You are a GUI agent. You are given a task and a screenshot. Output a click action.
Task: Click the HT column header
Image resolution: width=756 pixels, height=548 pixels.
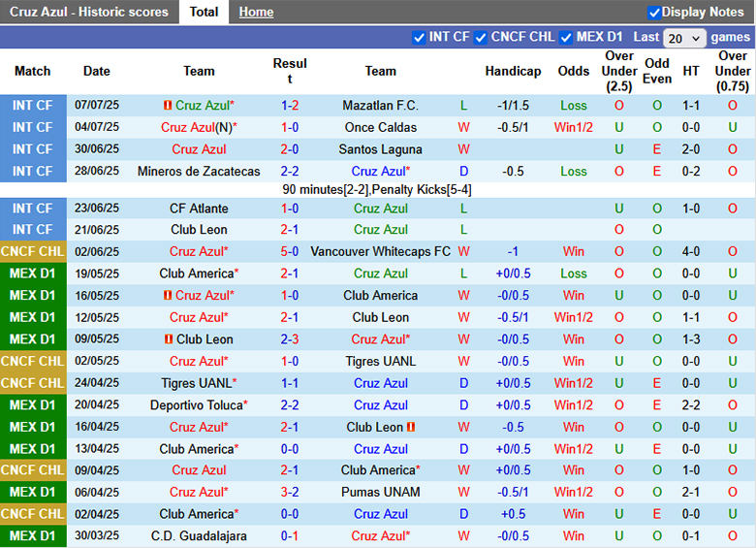pyautogui.click(x=690, y=71)
